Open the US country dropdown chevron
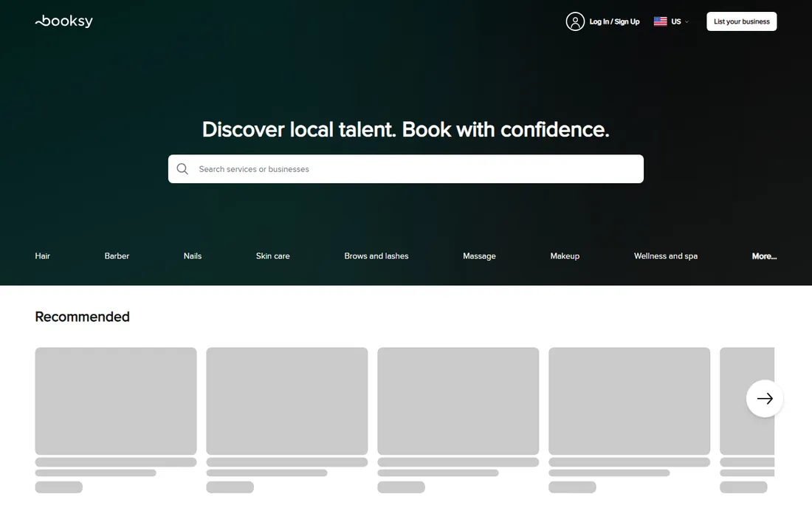This screenshot has width=812, height=508. click(687, 21)
